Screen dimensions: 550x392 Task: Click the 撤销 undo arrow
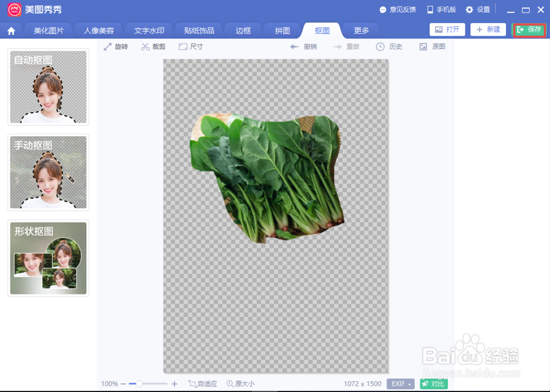(302, 47)
